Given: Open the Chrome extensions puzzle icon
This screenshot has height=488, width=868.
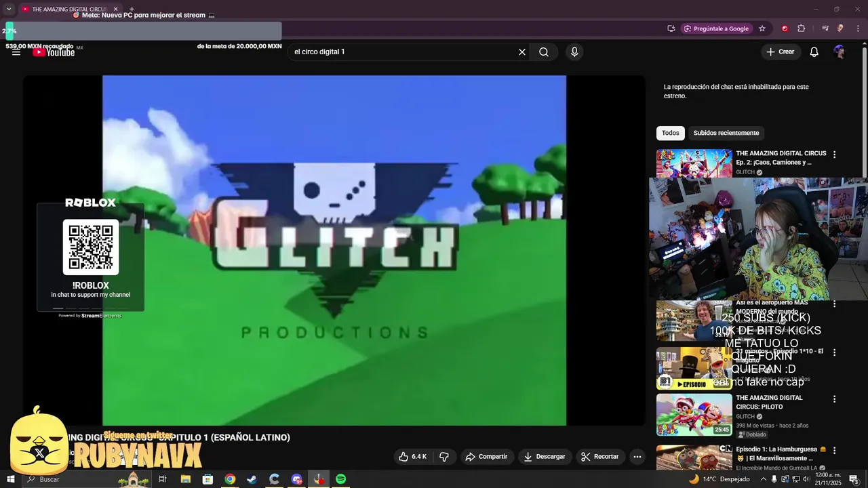Looking at the screenshot, I should [802, 28].
